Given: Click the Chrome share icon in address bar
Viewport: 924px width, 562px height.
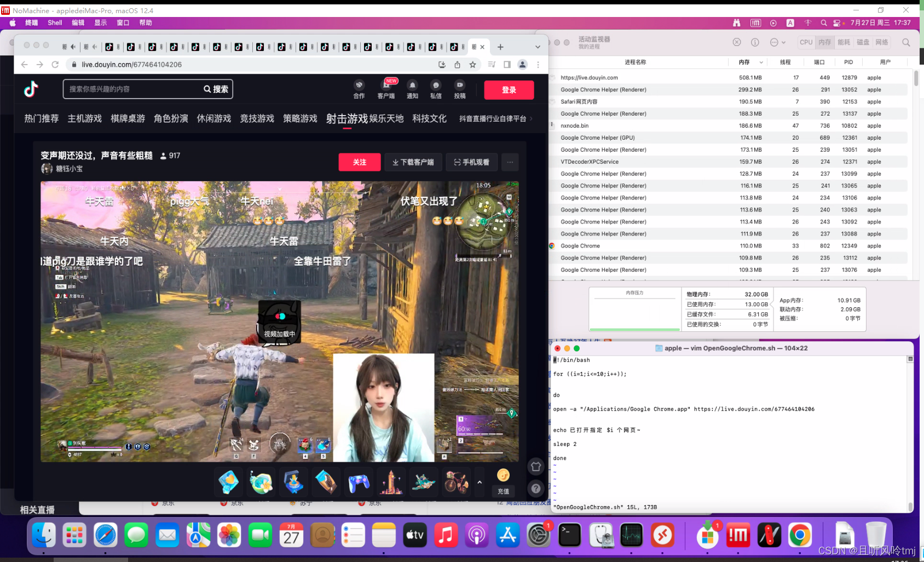Looking at the screenshot, I should [x=457, y=65].
